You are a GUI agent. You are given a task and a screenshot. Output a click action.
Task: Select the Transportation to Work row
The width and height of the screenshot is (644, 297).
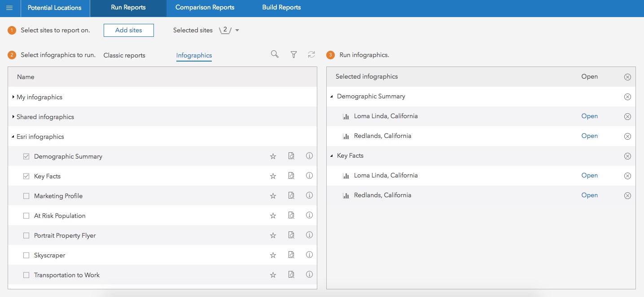point(67,275)
